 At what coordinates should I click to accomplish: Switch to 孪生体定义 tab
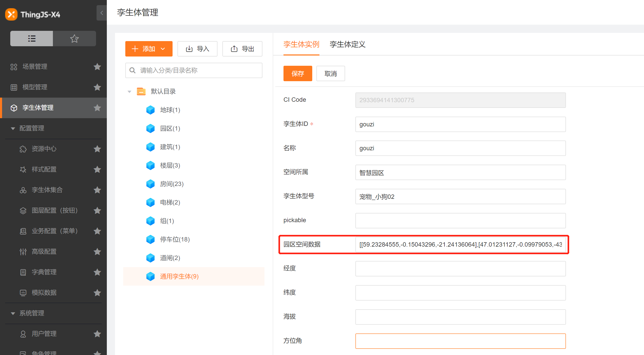(x=348, y=44)
